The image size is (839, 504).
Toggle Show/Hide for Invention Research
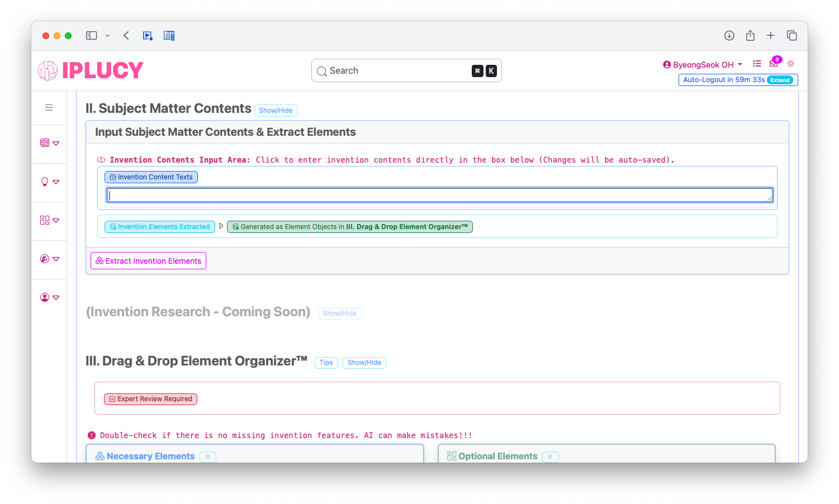click(340, 313)
